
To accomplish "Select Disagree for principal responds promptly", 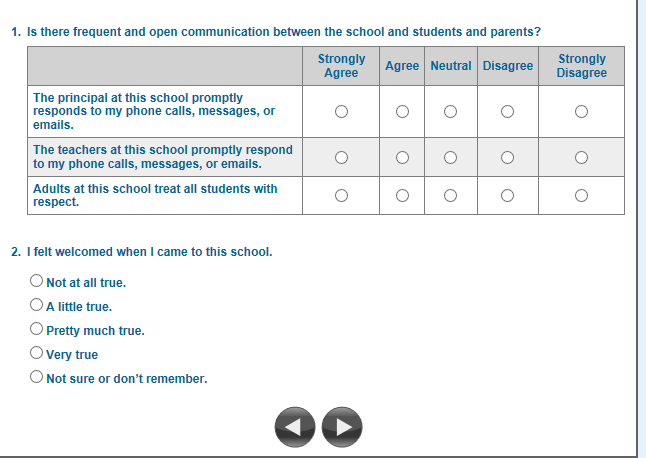I will [508, 112].
